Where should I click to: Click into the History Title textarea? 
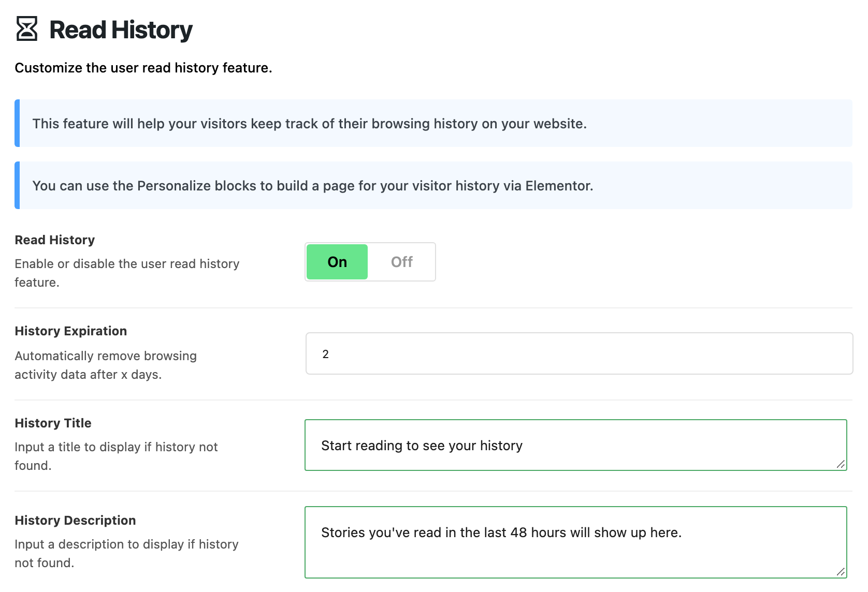click(x=576, y=445)
